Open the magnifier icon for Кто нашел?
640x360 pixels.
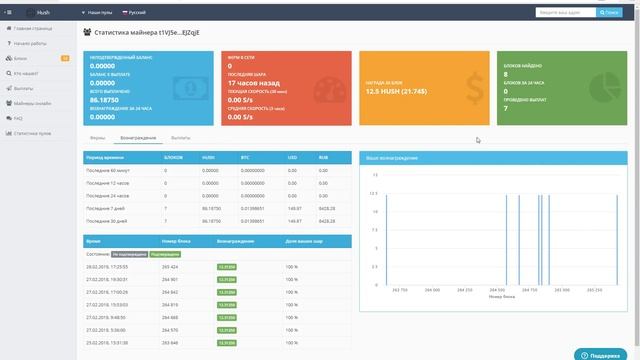[9, 73]
